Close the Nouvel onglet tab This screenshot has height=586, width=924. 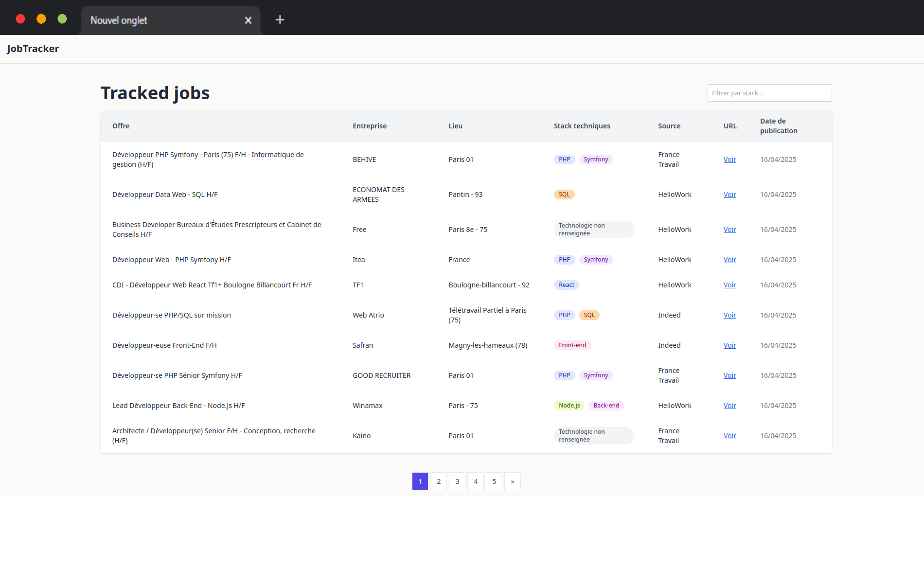point(248,20)
